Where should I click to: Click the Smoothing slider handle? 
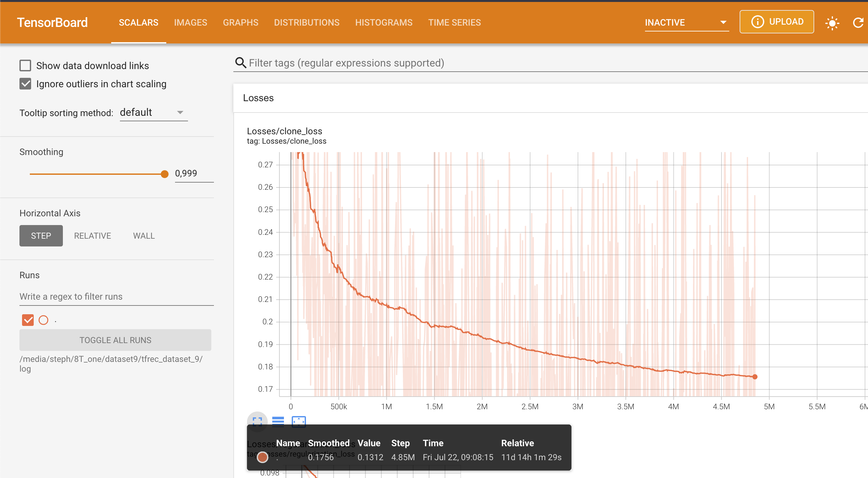[x=164, y=174]
